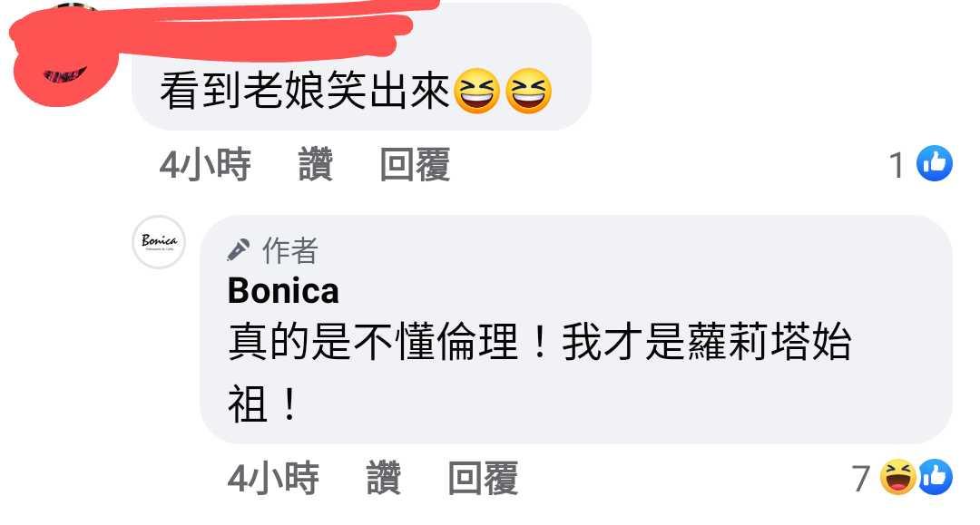Viewport: 980px width, 525px height.
Task: Open the blue like reaction on Bonica's reply
Action: pyautogui.click(x=935, y=478)
